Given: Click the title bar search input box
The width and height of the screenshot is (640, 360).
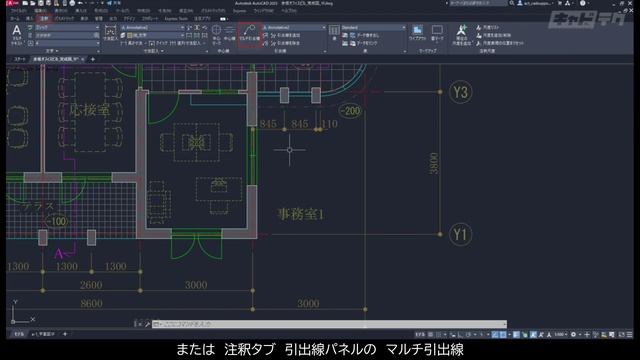Looking at the screenshot, I should (478, 3).
